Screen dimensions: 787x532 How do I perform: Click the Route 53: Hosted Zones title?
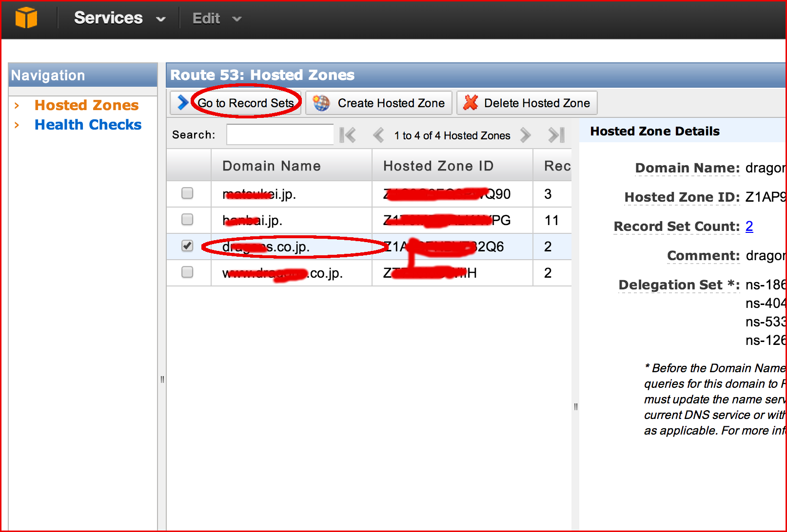pos(262,75)
